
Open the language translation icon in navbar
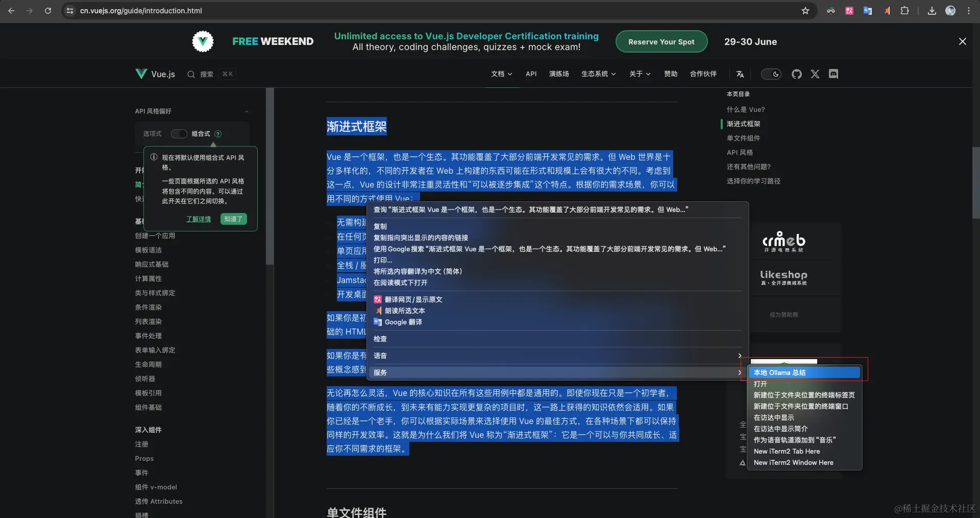click(740, 74)
